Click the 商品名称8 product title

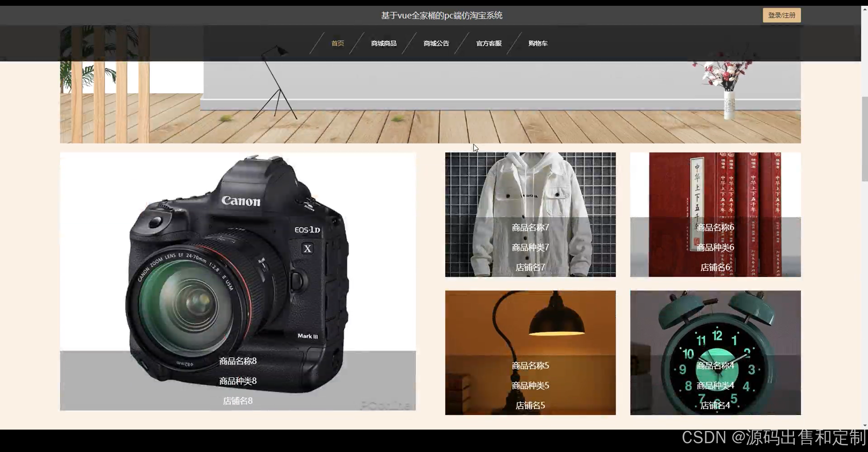[238, 361]
